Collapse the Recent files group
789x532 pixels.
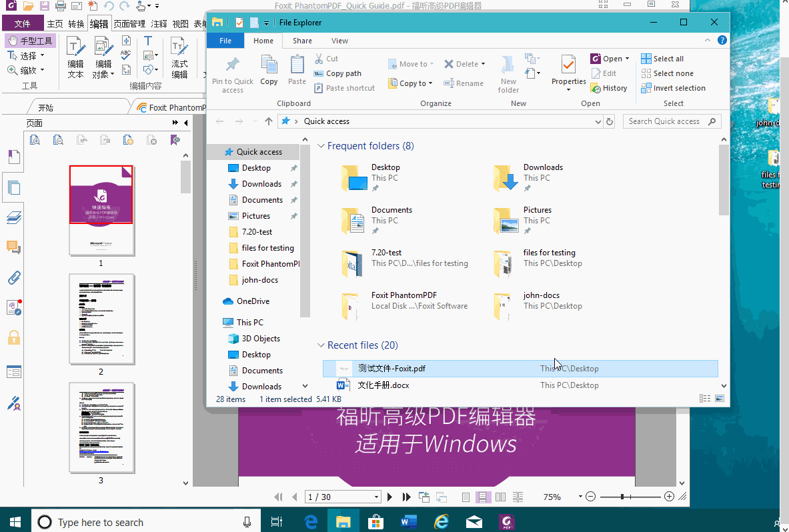[x=321, y=345]
